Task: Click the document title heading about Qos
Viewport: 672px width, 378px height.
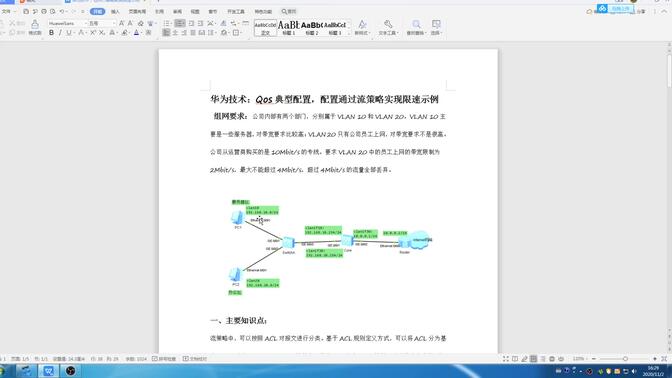Action: [x=324, y=99]
